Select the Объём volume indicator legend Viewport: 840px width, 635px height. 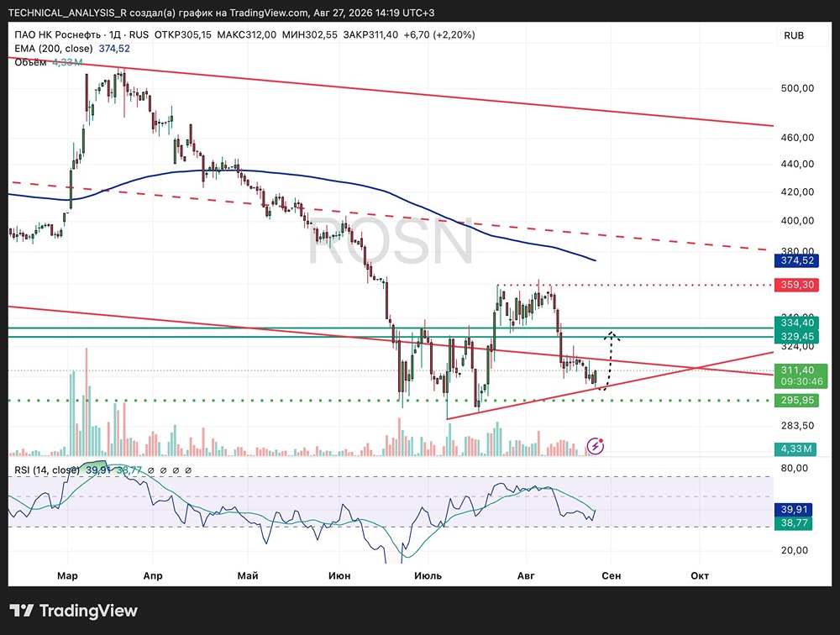click(x=30, y=63)
